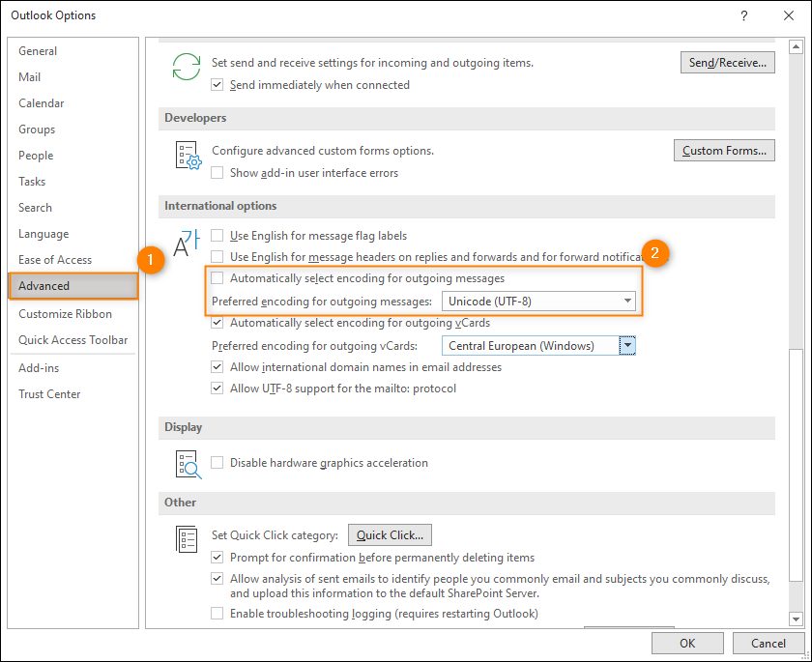This screenshot has width=812, height=662.
Task: Click the 'Set Quick Click category:' label
Action: [275, 535]
